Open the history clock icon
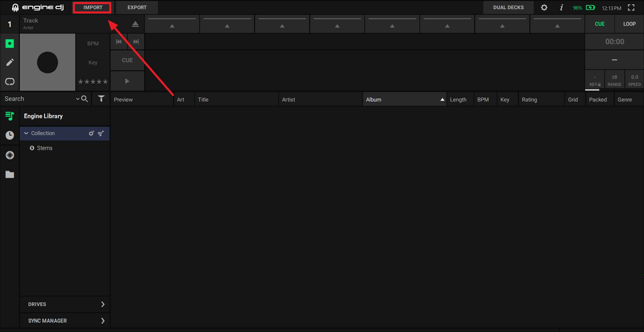Image resolution: width=644 pixels, height=332 pixels. point(10,135)
